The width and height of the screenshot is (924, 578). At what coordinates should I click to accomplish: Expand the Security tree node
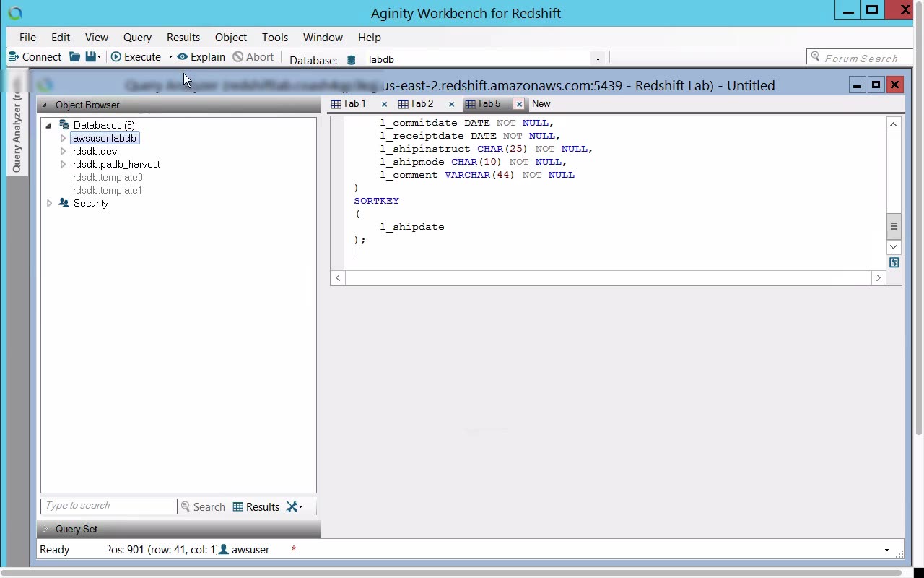pos(49,204)
